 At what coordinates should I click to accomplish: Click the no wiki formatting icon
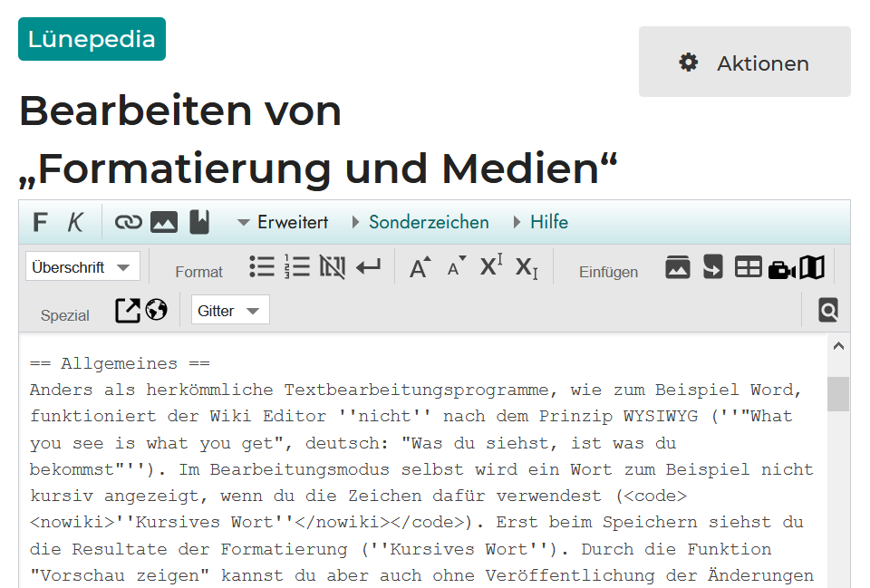point(333,266)
